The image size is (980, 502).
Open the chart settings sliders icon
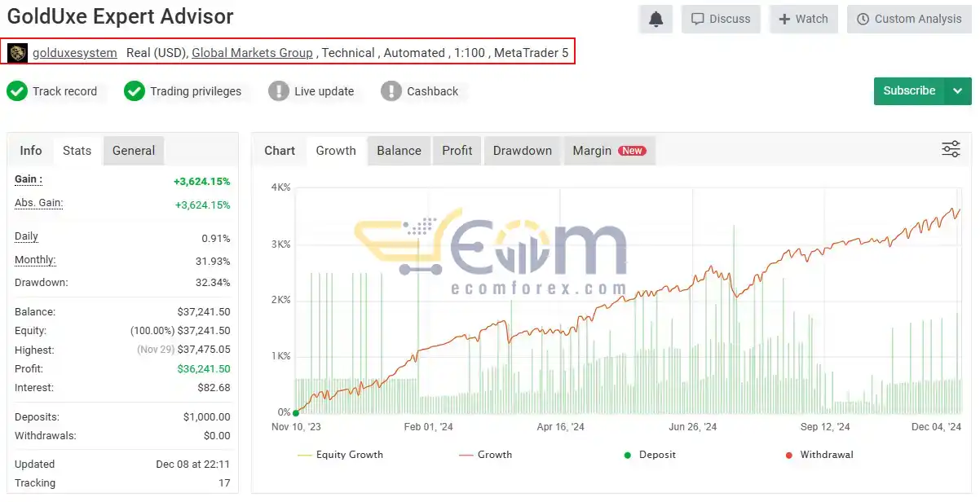[x=951, y=149]
